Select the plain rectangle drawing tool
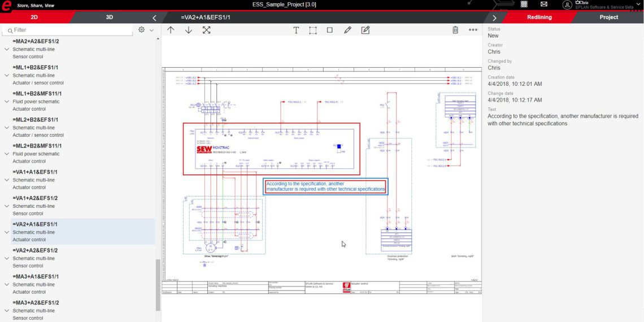Viewport: 644px width, 322px height. click(330, 30)
